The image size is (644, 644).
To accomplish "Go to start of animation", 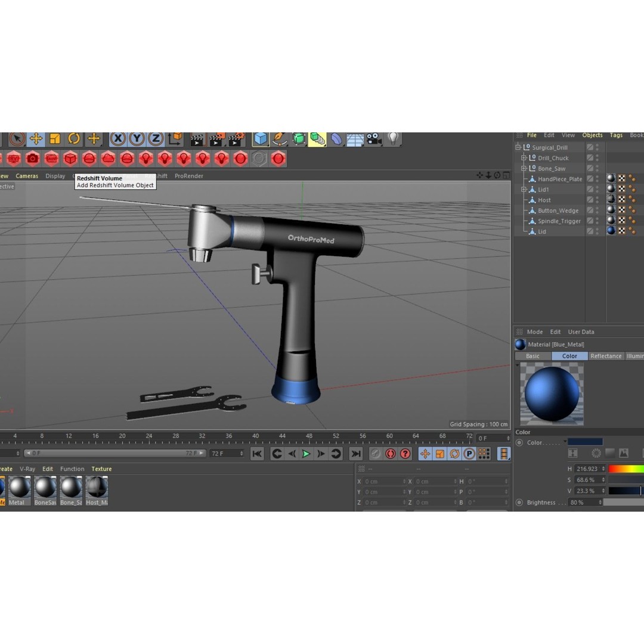I will coord(257,454).
